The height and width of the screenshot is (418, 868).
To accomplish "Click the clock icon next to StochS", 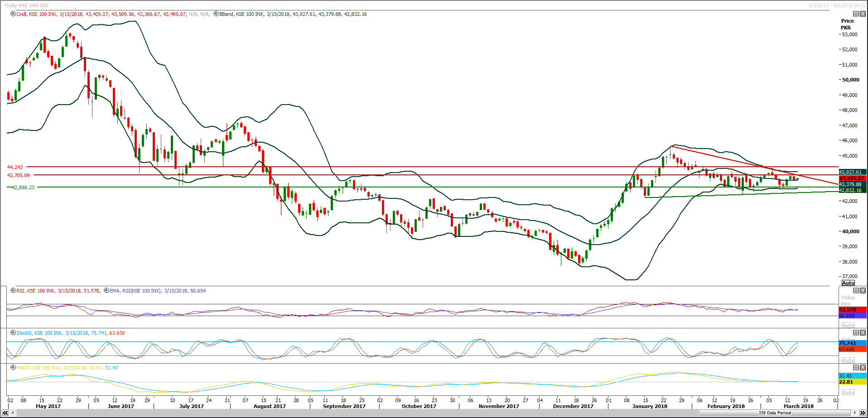I will pyautogui.click(x=13, y=333).
